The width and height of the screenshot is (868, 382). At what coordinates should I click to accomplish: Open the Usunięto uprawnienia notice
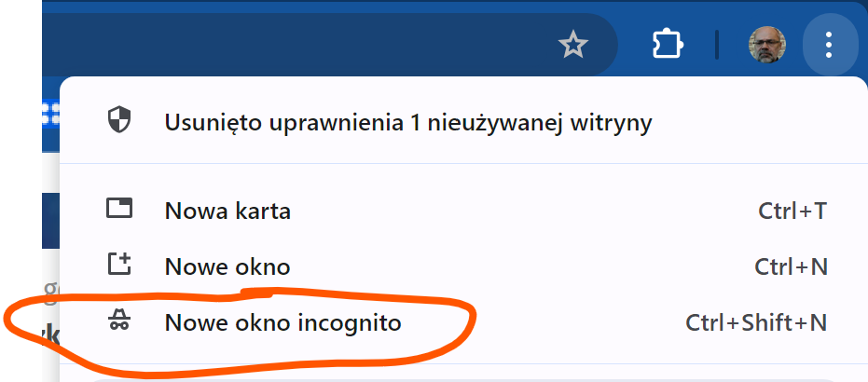point(407,122)
